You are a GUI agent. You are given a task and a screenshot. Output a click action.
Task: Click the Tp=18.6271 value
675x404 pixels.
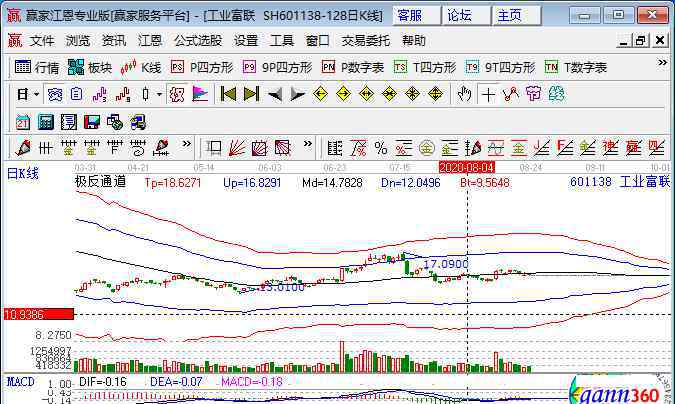pyautogui.click(x=173, y=183)
